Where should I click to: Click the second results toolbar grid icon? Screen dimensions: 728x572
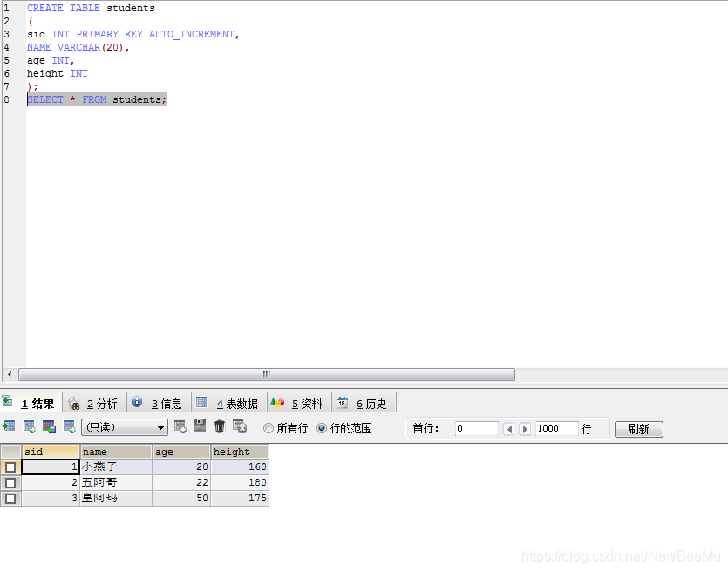point(30,426)
